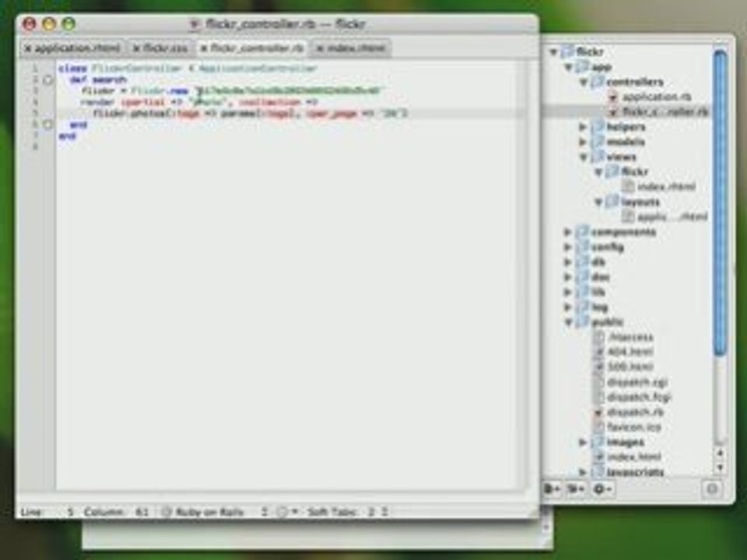Click the views folder icon

tap(598, 157)
